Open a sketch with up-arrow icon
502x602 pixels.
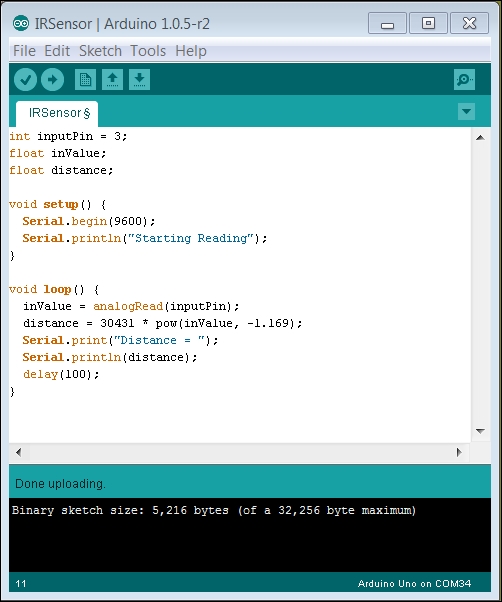pos(112,80)
